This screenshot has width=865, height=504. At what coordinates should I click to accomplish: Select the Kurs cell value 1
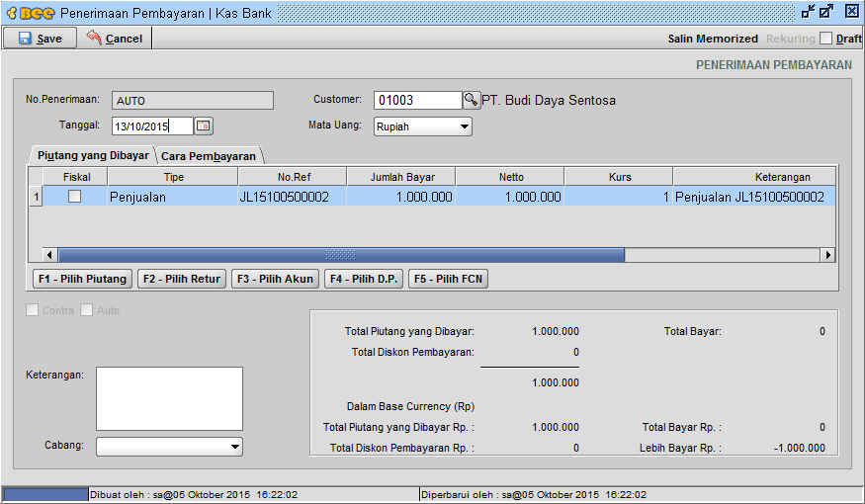click(x=619, y=197)
